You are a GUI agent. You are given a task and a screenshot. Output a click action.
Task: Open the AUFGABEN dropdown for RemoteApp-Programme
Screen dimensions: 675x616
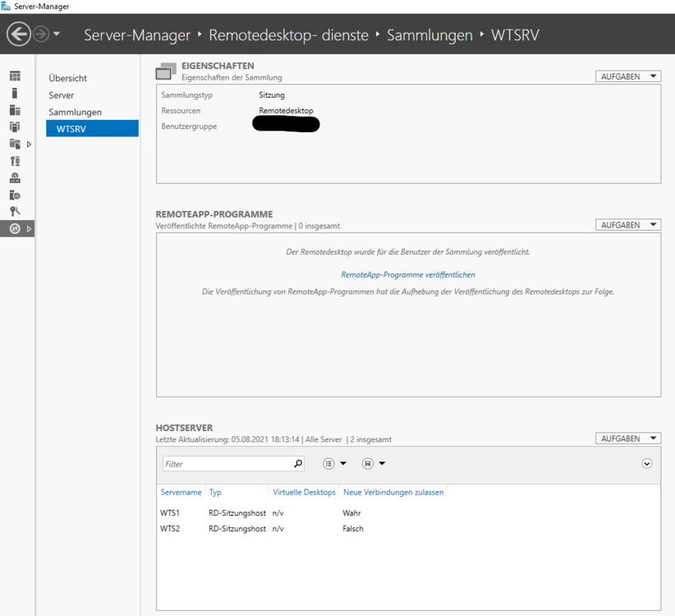(627, 225)
